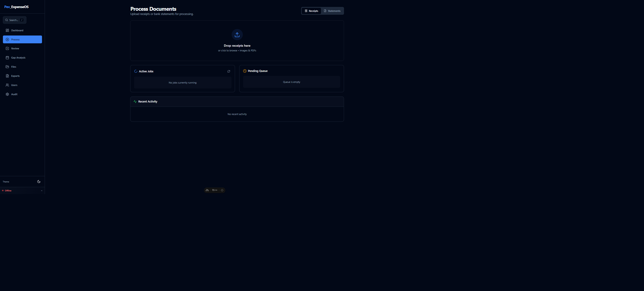
Task: Open the Users icon in sidebar
Action: [x=7, y=85]
